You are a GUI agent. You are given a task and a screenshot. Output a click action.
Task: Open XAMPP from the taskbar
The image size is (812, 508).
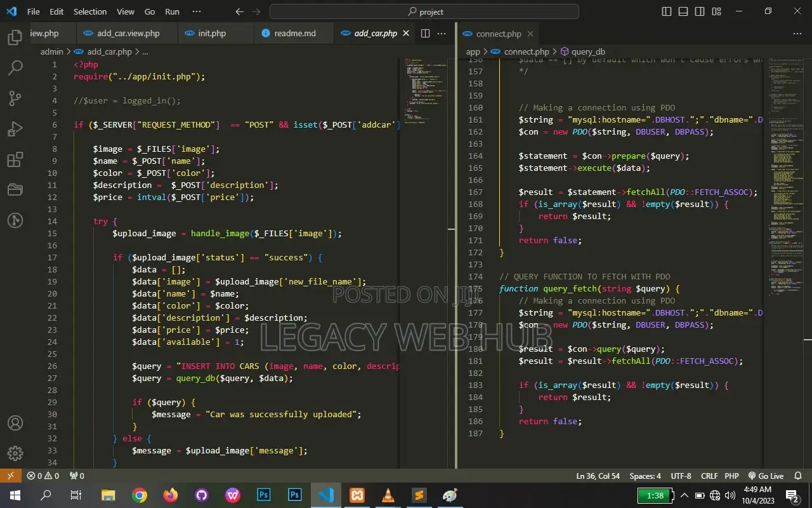tap(357, 495)
